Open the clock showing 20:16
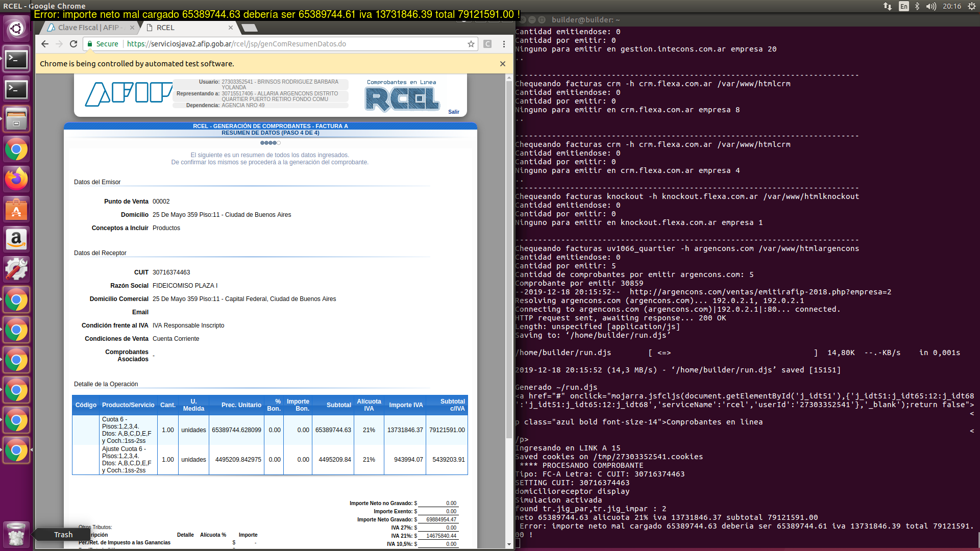 (x=952, y=6)
